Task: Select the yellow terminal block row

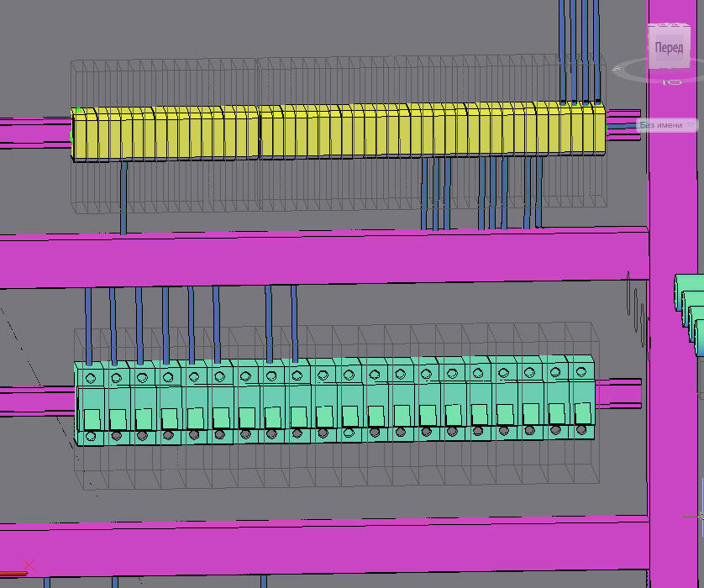Action: click(x=336, y=132)
